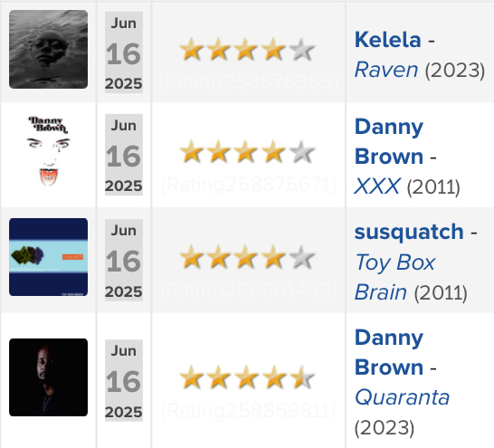Viewport: 494px width, 448px height.
Task: Open the Raven album link
Action: coord(386,70)
